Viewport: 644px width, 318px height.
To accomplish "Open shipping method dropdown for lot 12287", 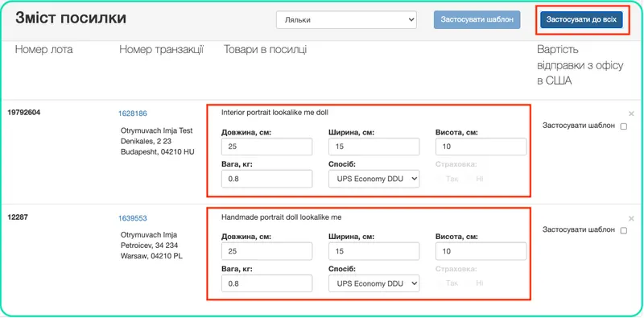I will pos(374,283).
